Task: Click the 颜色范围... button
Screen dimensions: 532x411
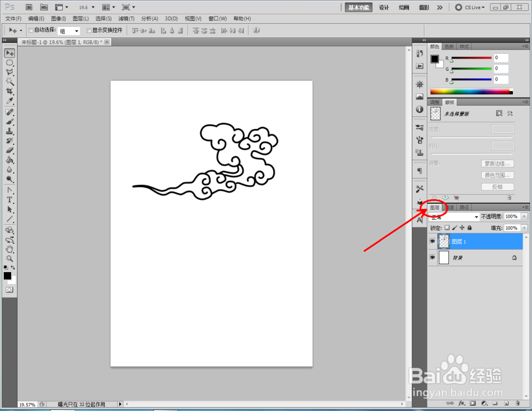Action: pyautogui.click(x=497, y=175)
